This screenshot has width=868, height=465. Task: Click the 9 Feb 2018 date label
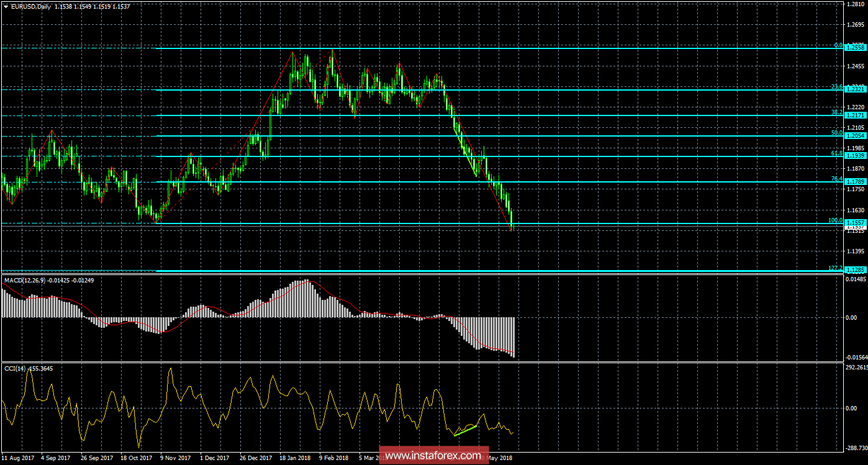[x=333, y=458]
